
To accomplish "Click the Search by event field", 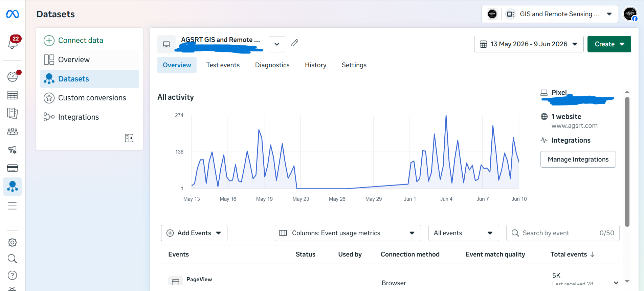I will 563,233.
